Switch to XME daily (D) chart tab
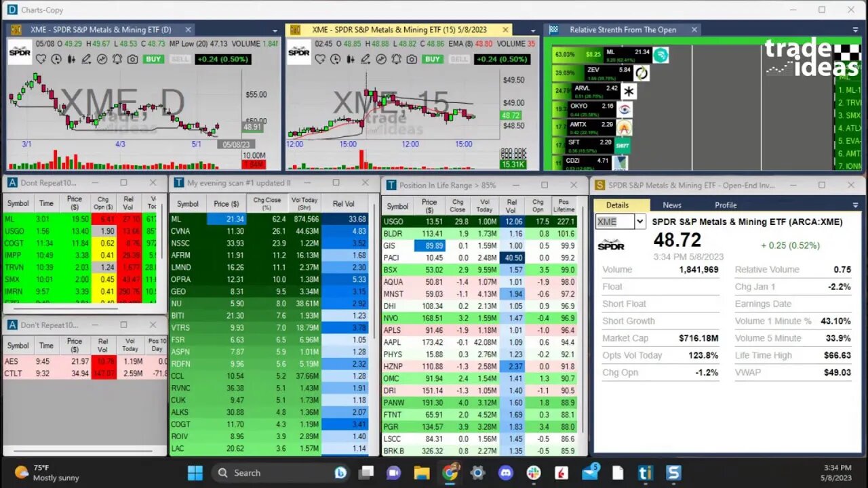This screenshot has height=488, width=868. 100,30
